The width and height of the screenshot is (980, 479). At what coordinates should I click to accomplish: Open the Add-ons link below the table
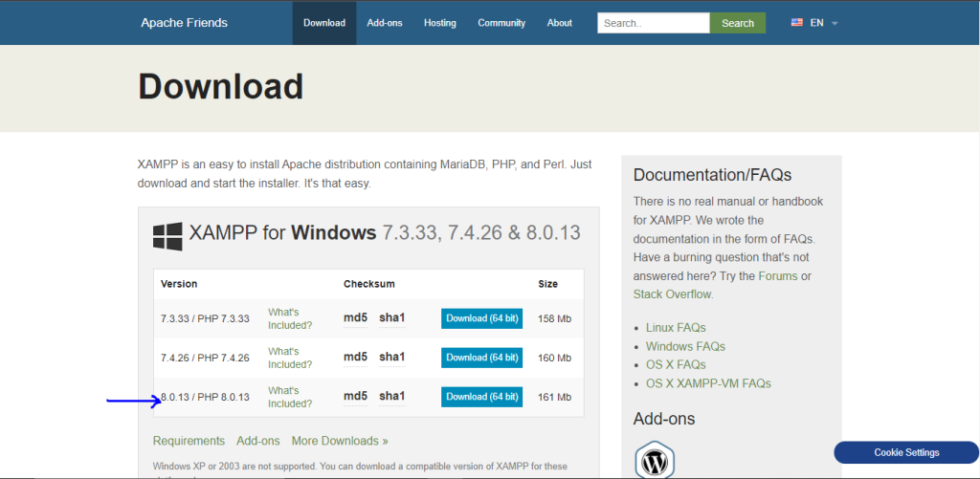(x=258, y=441)
